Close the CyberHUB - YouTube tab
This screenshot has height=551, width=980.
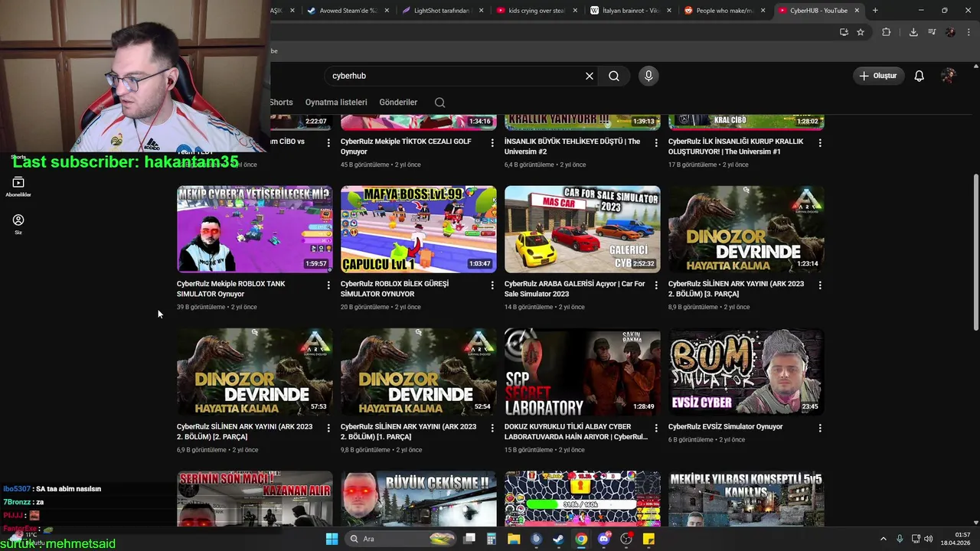[x=857, y=11]
